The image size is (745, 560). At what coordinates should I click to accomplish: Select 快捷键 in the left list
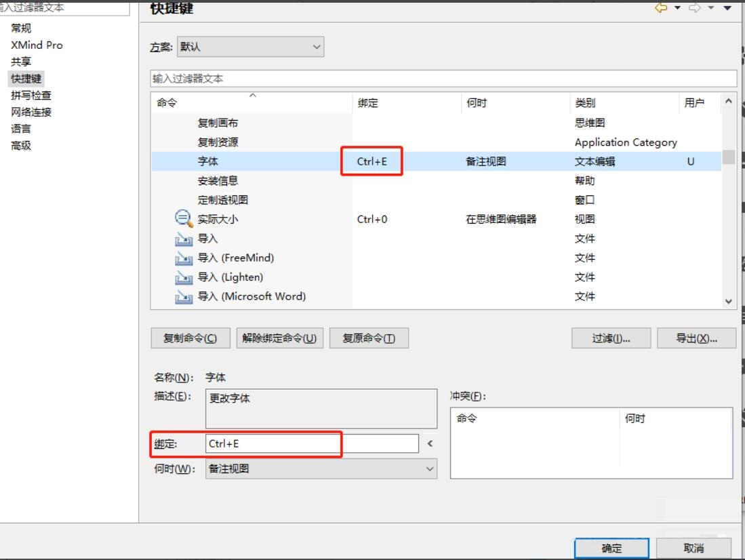click(26, 79)
